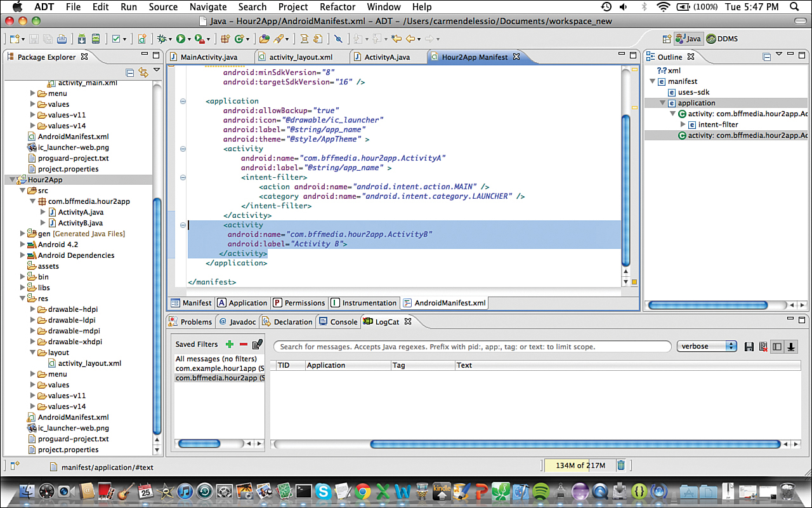Click the Open Perspective icon

667,39
